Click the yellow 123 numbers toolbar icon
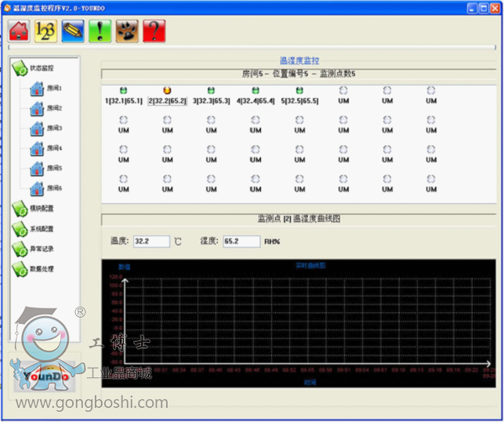 (x=46, y=31)
